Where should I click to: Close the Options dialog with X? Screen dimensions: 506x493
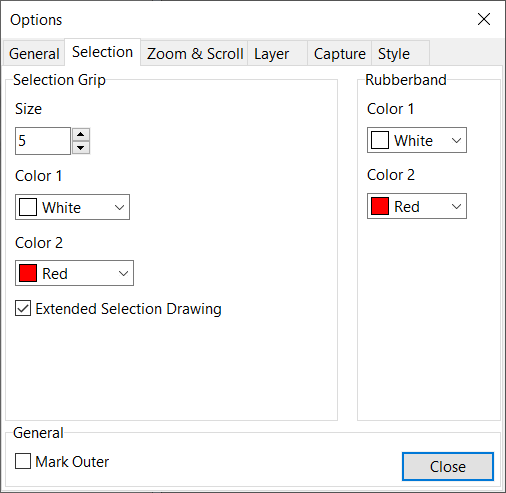click(x=484, y=19)
